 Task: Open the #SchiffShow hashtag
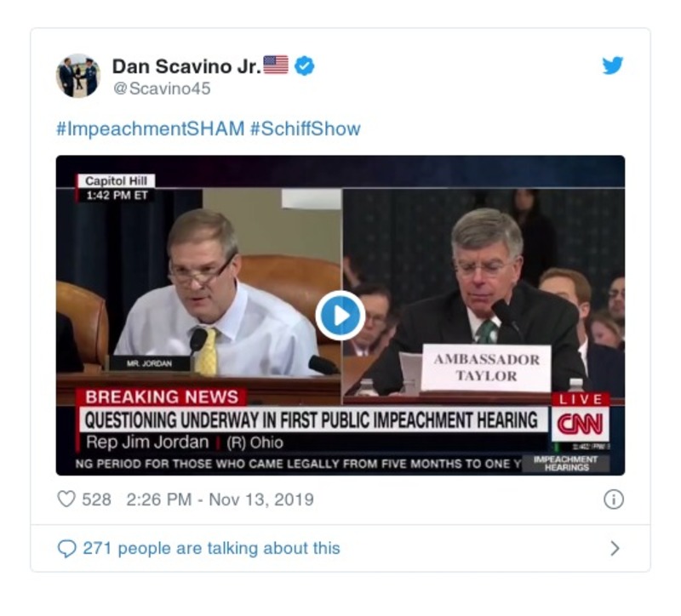(x=305, y=128)
